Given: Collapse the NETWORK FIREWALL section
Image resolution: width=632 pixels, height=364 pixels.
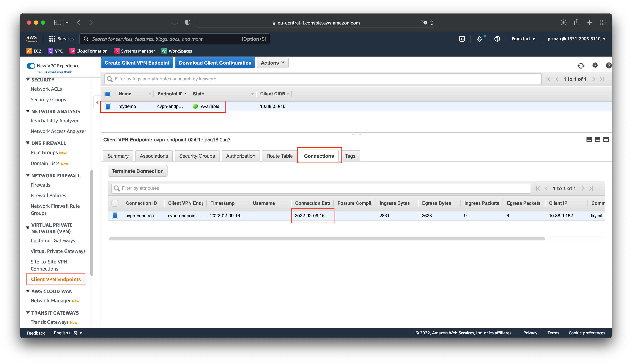Looking at the screenshot, I should pyautogui.click(x=28, y=175).
